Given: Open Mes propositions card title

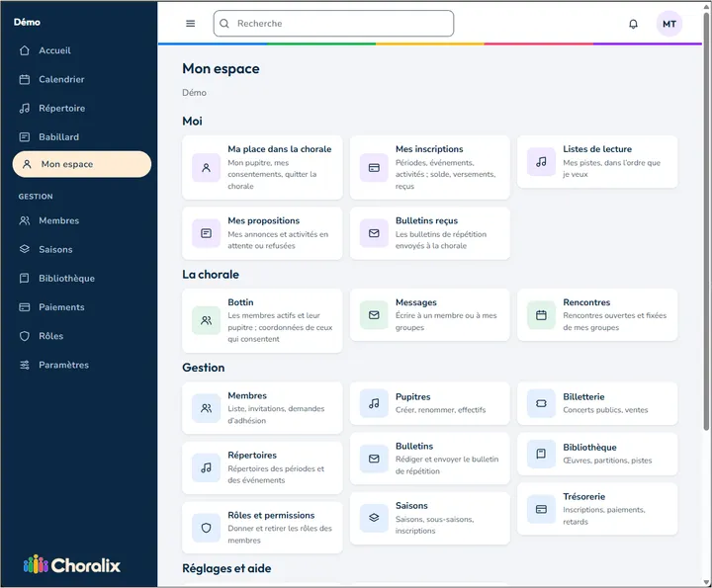Looking at the screenshot, I should coord(263,220).
